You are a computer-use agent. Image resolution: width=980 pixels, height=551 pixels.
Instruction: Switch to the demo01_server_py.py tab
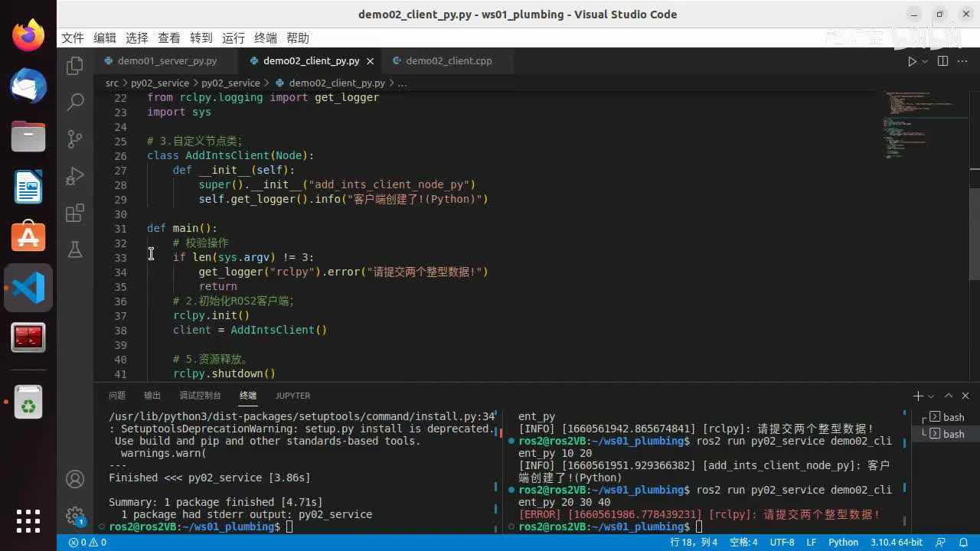pos(167,61)
